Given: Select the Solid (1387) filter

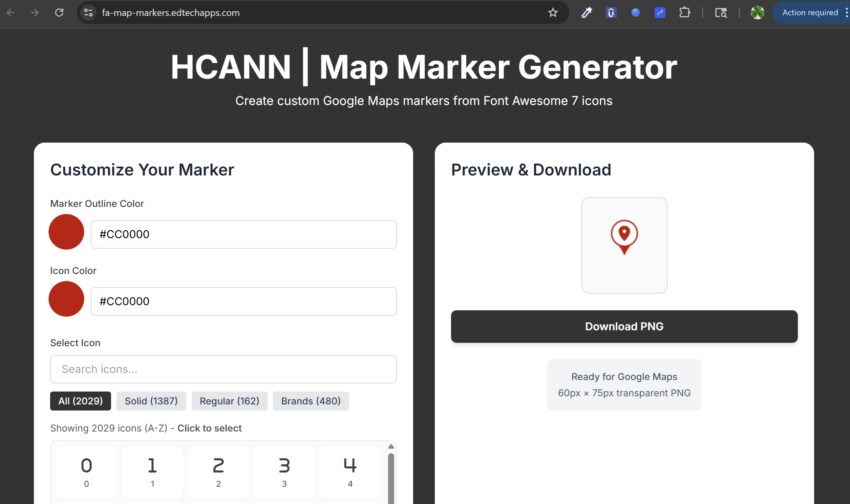Looking at the screenshot, I should coord(151,401).
